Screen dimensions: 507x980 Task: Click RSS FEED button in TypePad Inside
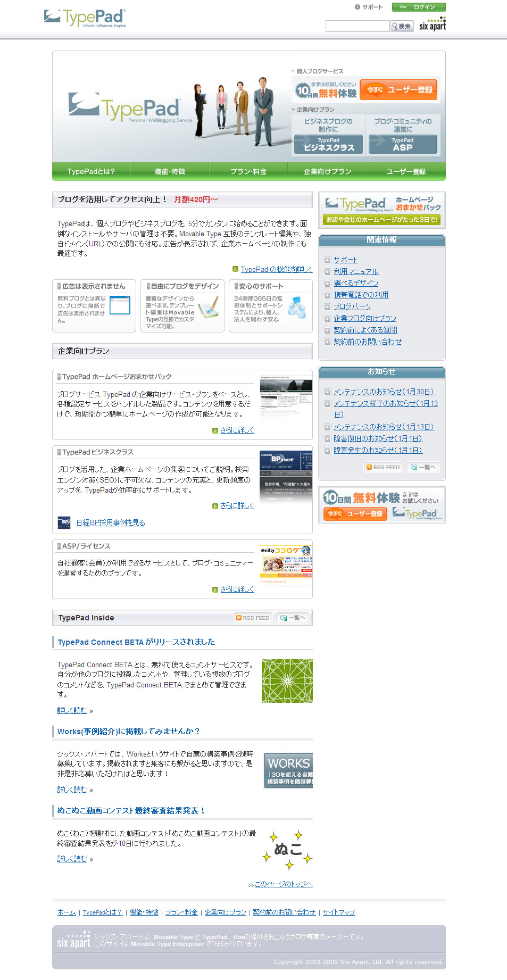pos(253,618)
